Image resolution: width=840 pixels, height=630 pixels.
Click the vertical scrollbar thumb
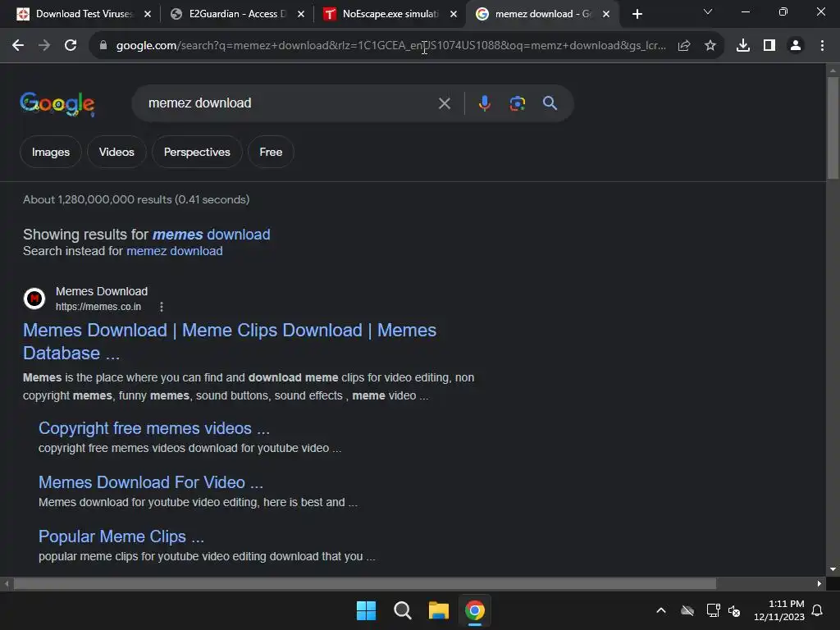(x=833, y=129)
